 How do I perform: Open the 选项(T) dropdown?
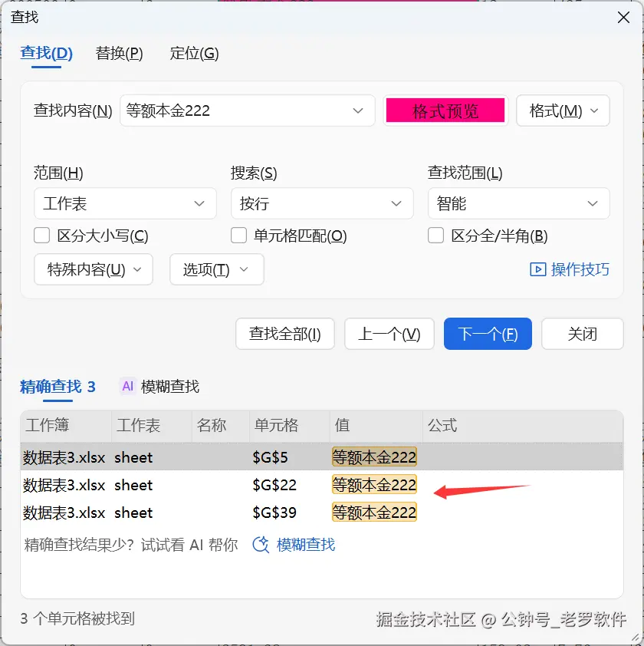217,269
